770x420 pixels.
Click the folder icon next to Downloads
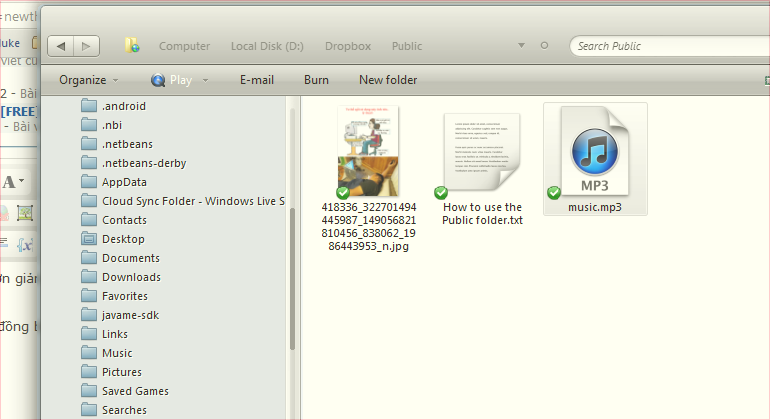coord(89,277)
